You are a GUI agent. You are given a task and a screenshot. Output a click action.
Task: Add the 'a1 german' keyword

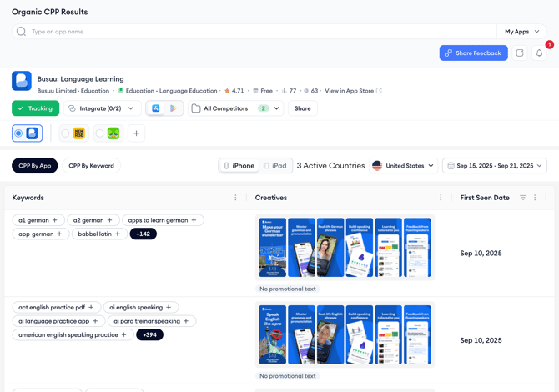[x=55, y=220]
